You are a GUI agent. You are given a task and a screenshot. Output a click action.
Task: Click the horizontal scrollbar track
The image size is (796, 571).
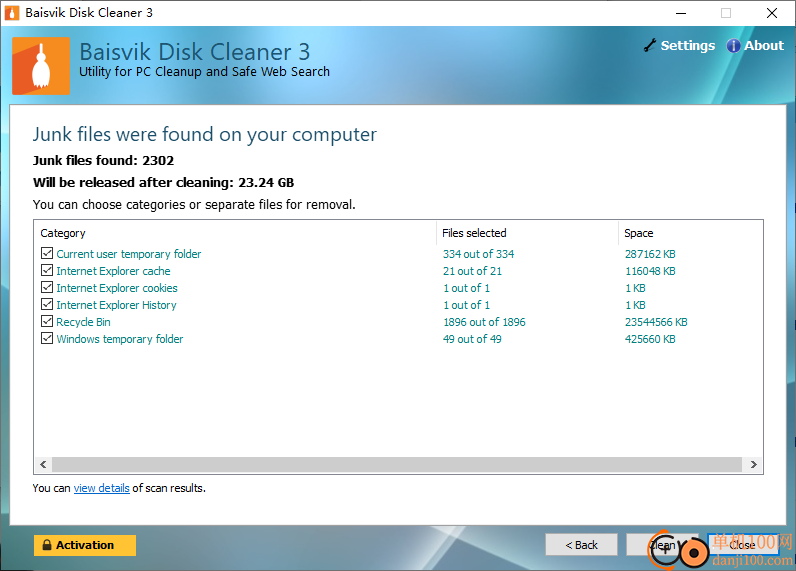point(397,464)
